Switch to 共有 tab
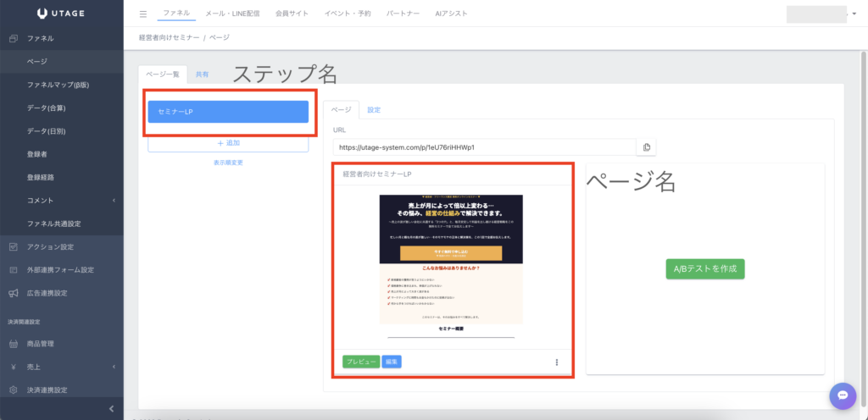Image resolution: width=868 pixels, height=420 pixels. [202, 74]
